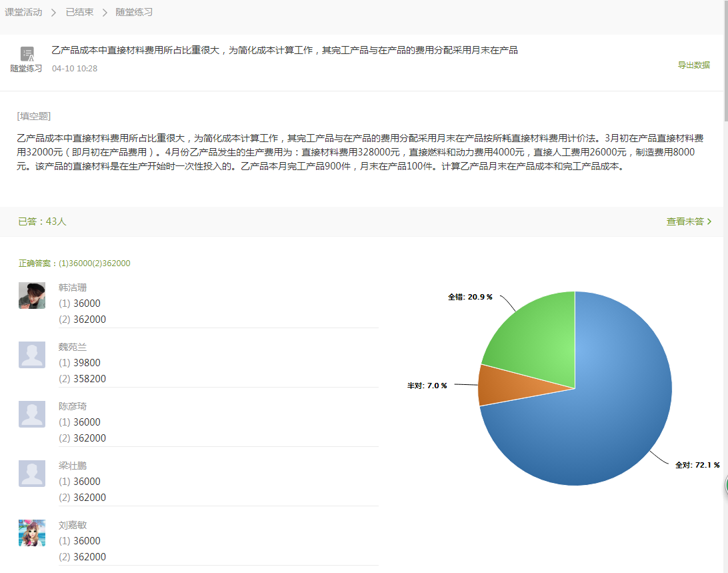This screenshot has height=573, width=728.
Task: Open 查看未答 to view unanswered students
Action: click(685, 221)
